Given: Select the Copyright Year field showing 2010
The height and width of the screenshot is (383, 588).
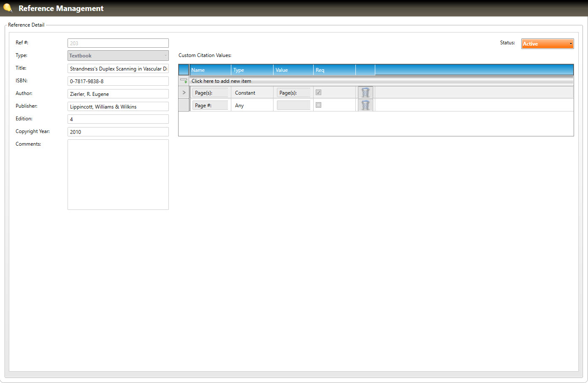Looking at the screenshot, I should click(x=118, y=132).
